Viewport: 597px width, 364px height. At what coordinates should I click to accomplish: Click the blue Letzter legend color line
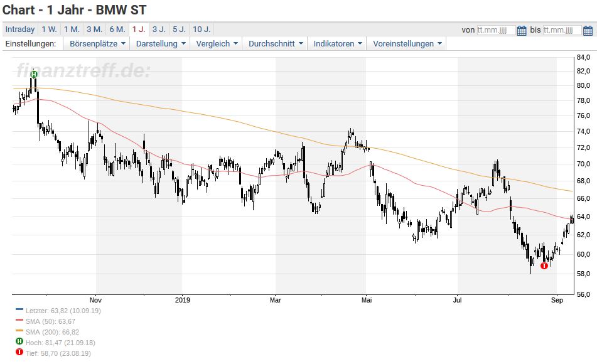(19, 309)
